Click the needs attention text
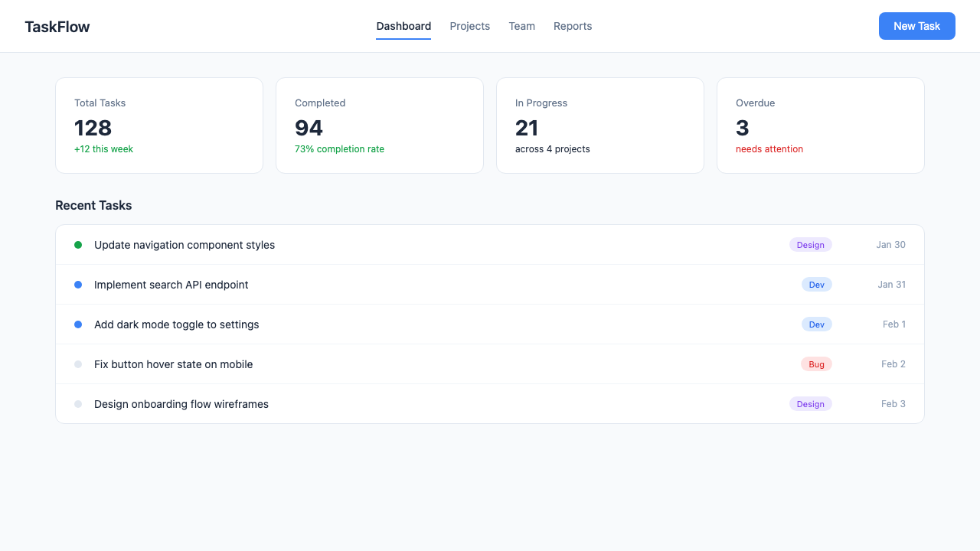Screen dimensions: 980x551 click(x=769, y=149)
